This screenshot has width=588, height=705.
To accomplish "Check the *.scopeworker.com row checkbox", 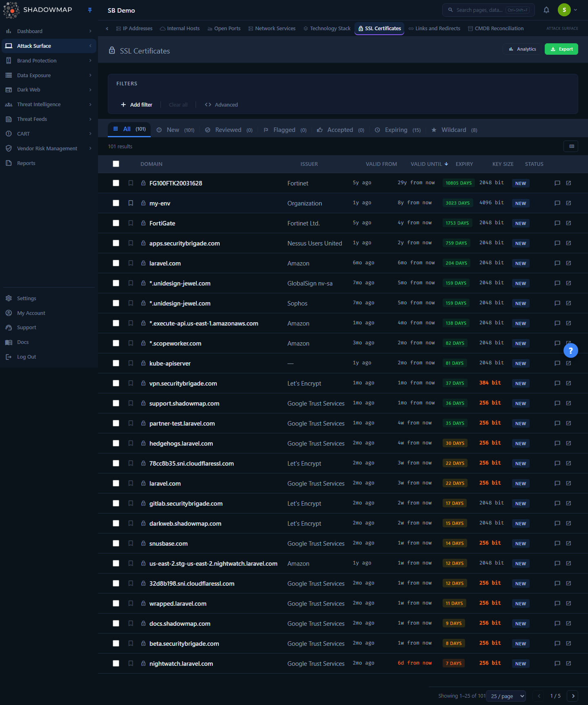I will point(116,343).
